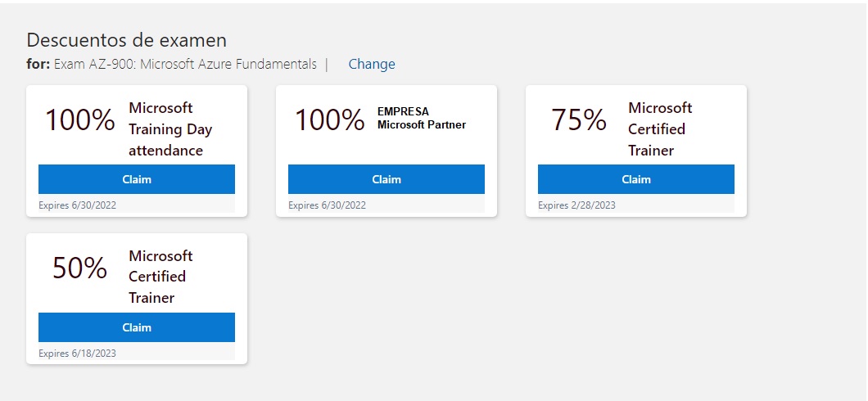Image resolution: width=868 pixels, height=401 pixels.
Task: Claim the 75% Microsoft Certified Trainer discount
Action: (x=636, y=179)
